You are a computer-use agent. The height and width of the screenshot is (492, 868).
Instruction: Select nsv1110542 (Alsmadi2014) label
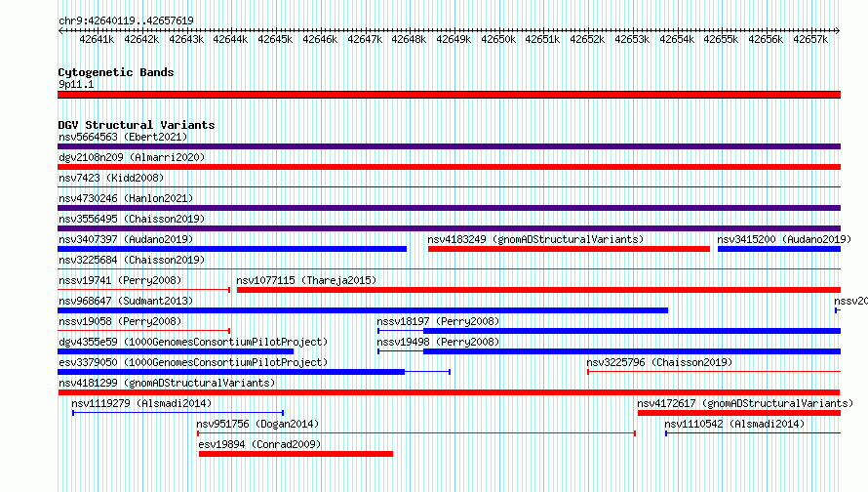tap(734, 424)
